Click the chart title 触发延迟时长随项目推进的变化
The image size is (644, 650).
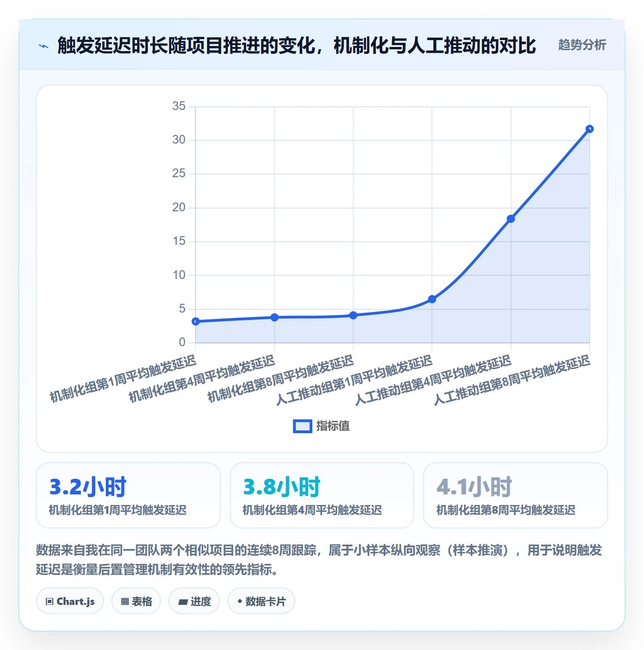186,45
